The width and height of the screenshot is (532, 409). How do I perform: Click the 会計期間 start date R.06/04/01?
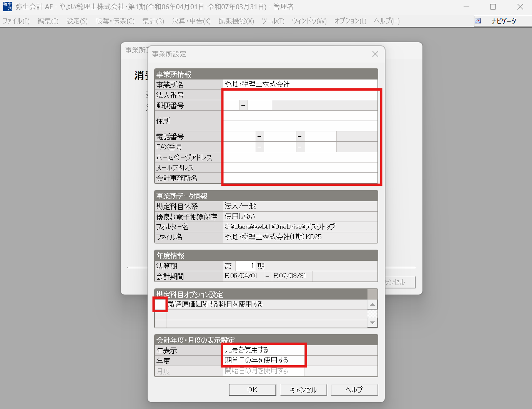(x=241, y=276)
